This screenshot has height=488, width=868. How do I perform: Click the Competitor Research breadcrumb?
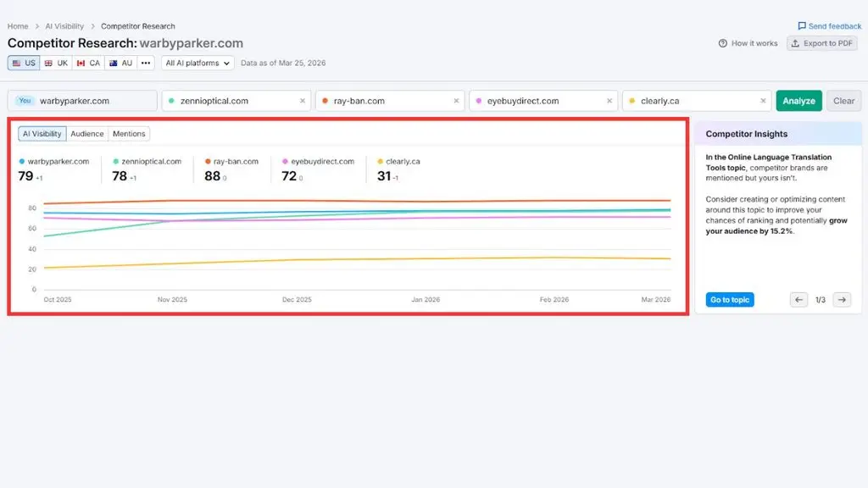click(x=138, y=26)
